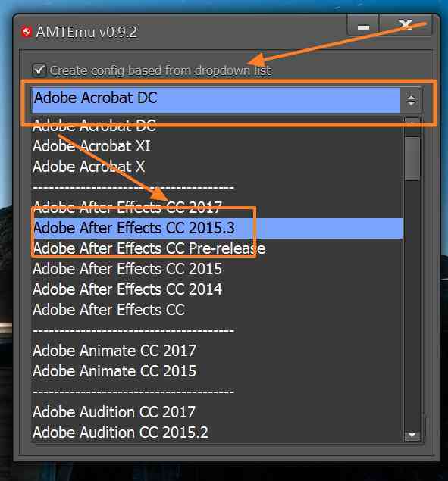Viewport: 448px width, 481px height.
Task: Choose Adobe Audition CC 2017
Action: coord(217,412)
